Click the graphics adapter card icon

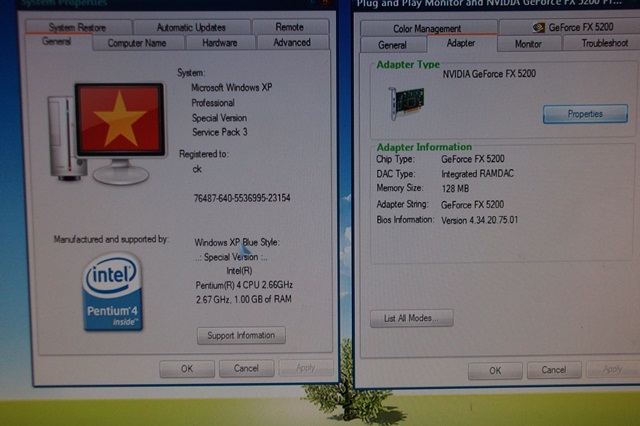[x=406, y=103]
